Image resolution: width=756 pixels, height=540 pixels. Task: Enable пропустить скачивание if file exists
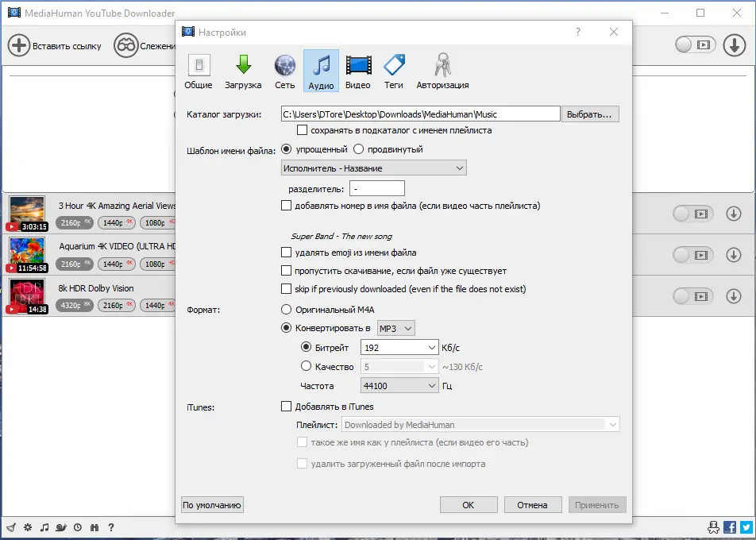(x=287, y=271)
